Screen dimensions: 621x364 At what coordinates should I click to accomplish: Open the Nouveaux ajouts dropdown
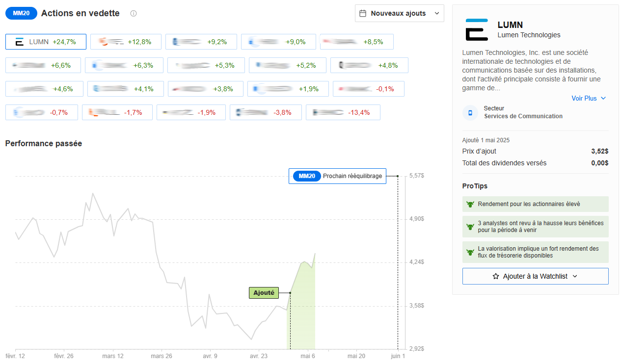(x=400, y=13)
